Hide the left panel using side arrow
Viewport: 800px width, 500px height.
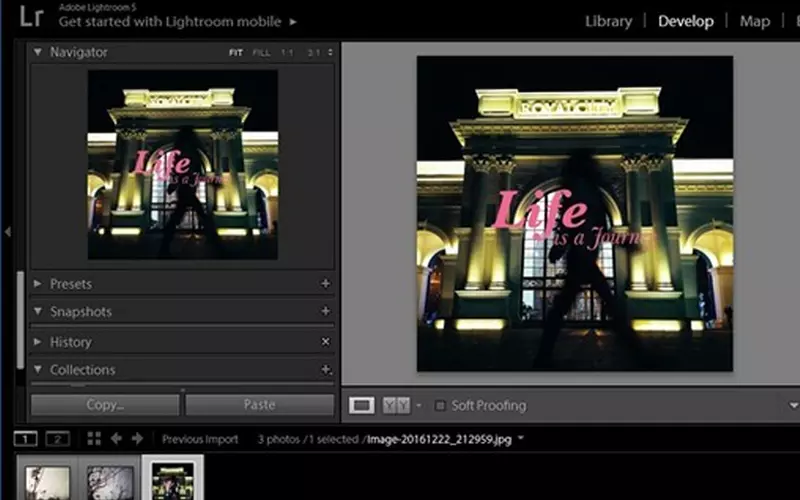tap(8, 232)
